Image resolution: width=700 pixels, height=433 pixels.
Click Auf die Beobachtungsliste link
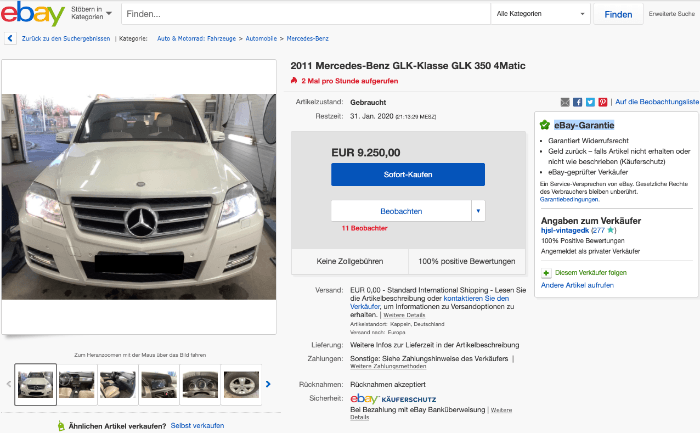coord(657,102)
